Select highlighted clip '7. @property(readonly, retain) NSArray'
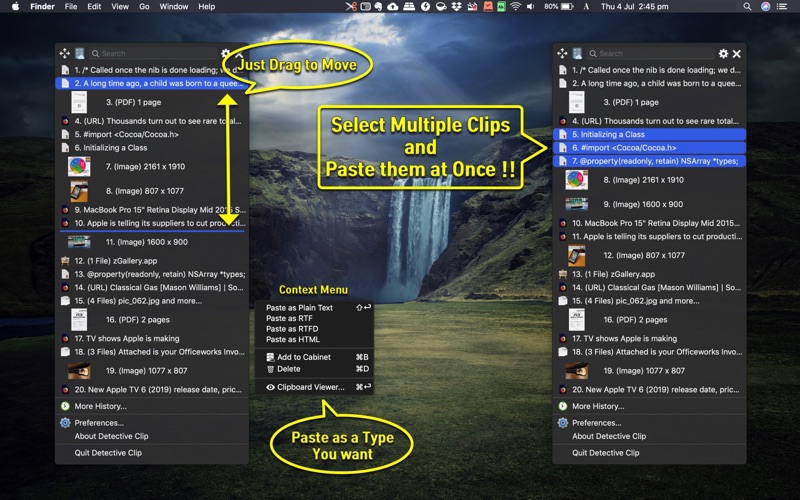The width and height of the screenshot is (800, 500). pos(649,161)
